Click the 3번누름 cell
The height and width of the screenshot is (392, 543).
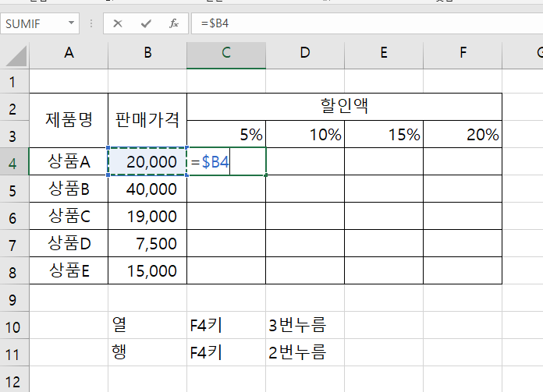[x=305, y=325]
